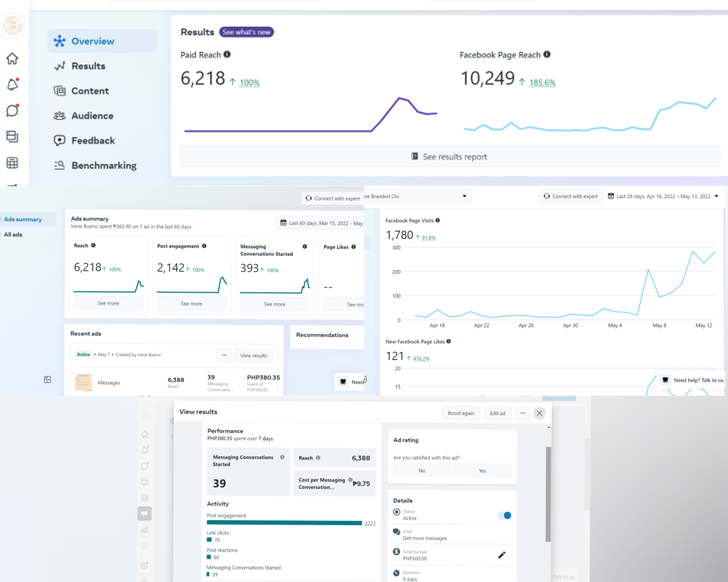Click the Boost again button
This screenshot has width=728, height=582.
click(461, 413)
